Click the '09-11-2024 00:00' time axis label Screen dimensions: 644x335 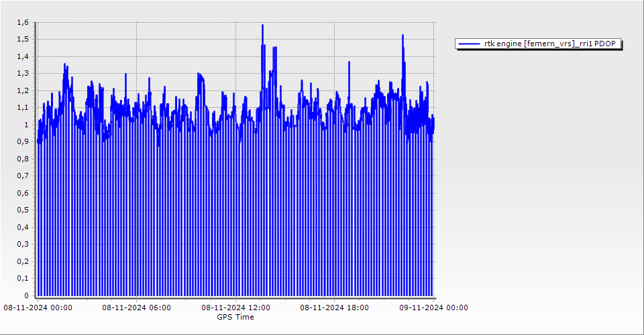pos(433,308)
